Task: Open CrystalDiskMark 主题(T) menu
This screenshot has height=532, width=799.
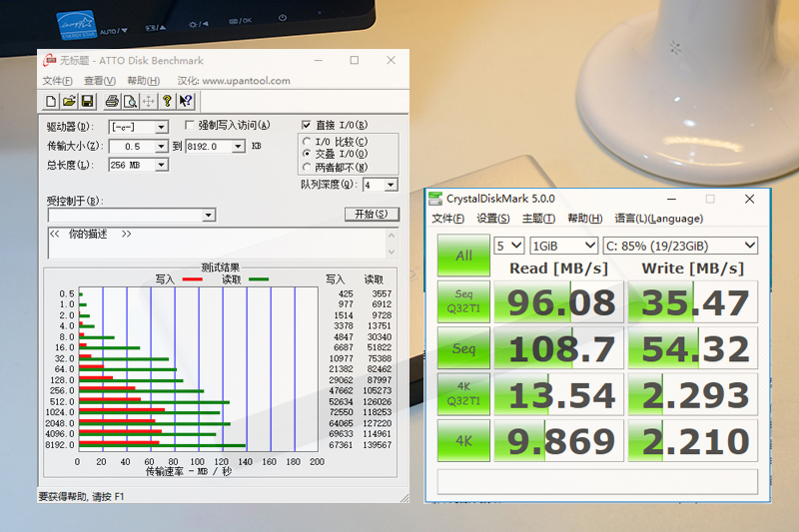Action: [x=538, y=219]
